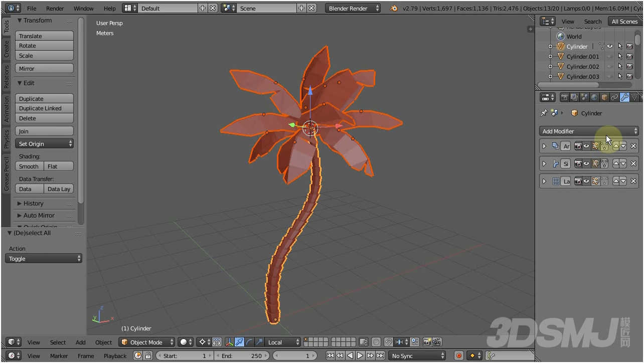Switch to the Physics tool shelf tab
The width and height of the screenshot is (644, 363).
7,139
